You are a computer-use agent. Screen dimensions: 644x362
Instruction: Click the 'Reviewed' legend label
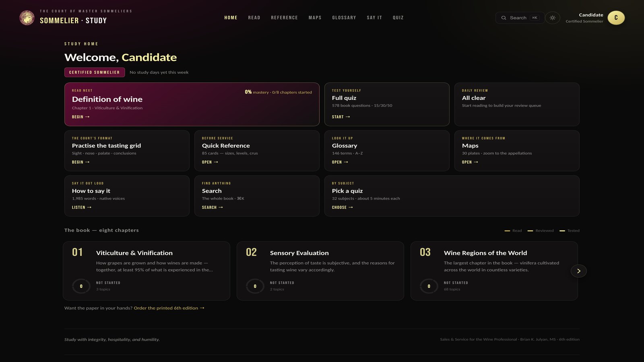coord(545,230)
